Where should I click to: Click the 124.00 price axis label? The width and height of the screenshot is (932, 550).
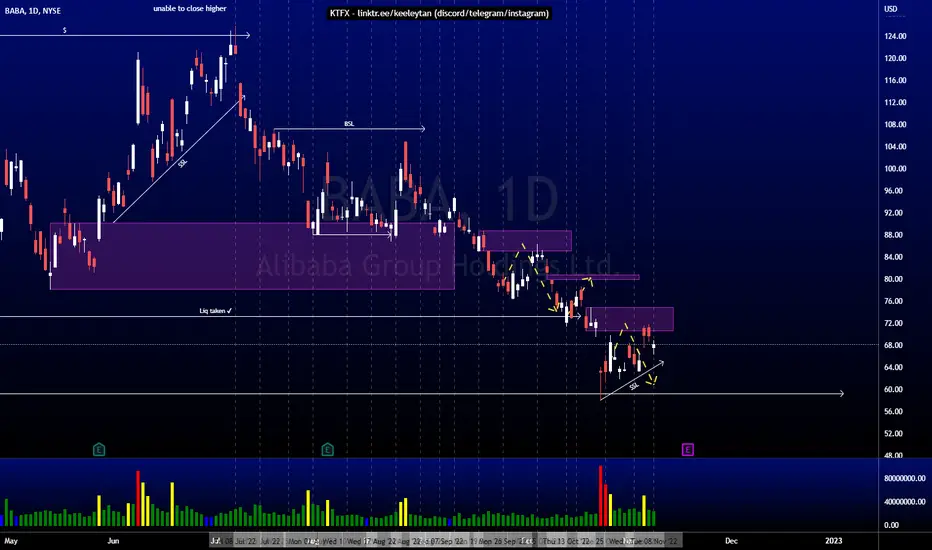[x=895, y=36]
